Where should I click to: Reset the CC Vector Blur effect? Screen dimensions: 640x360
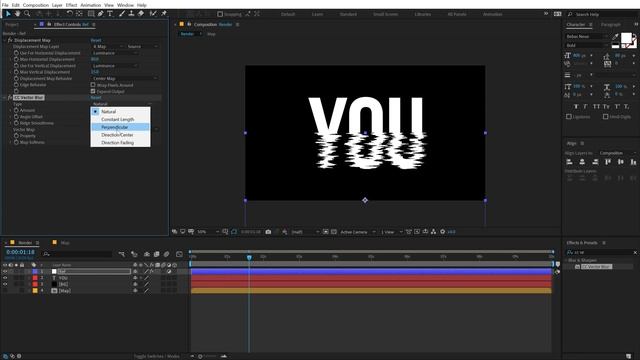(x=96, y=98)
